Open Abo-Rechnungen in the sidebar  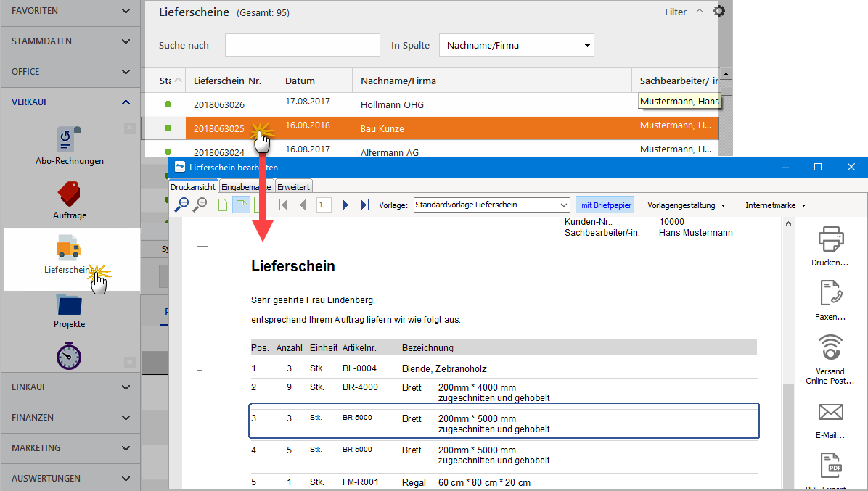point(69,146)
